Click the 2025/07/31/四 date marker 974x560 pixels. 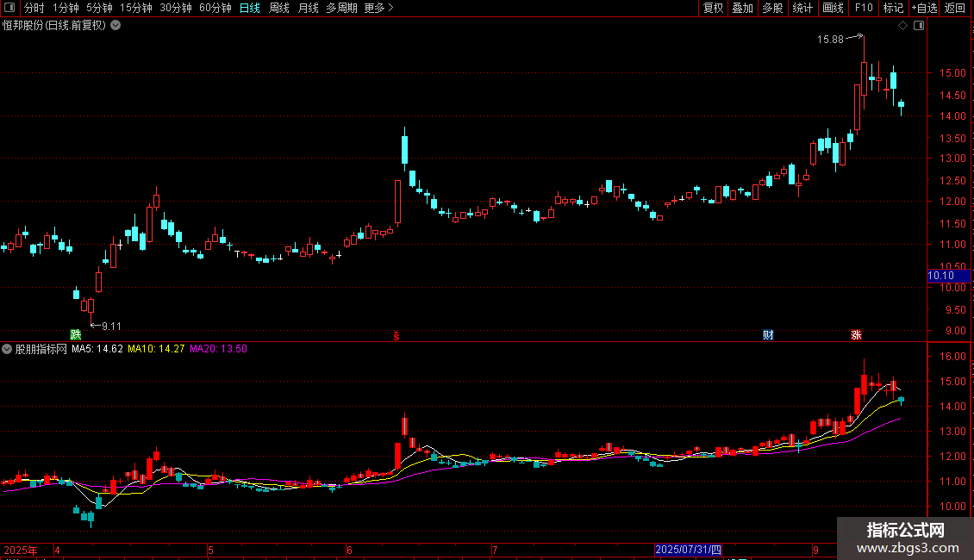pos(688,550)
